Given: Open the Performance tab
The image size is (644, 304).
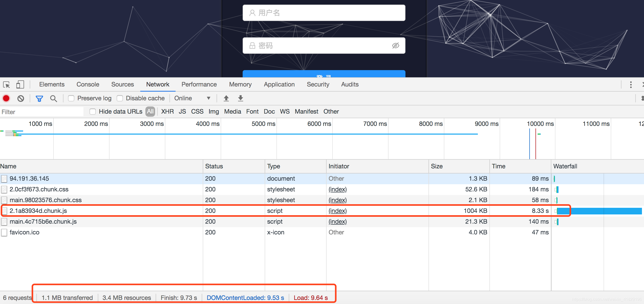Looking at the screenshot, I should 199,84.
